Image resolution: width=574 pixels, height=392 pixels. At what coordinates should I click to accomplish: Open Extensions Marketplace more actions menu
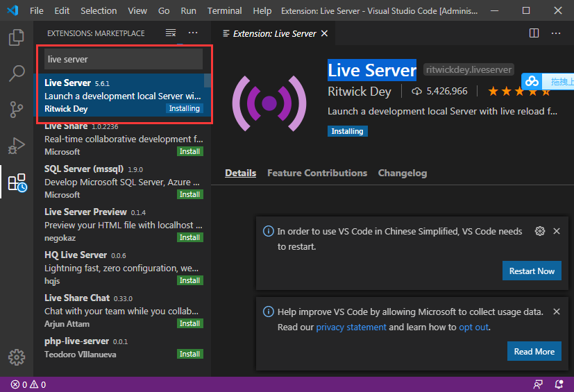click(x=193, y=33)
